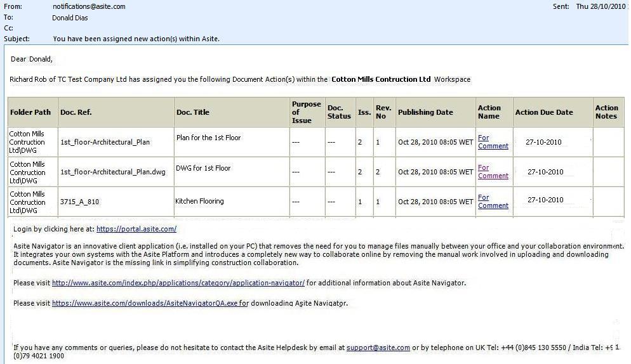
Task: Select sender address notifications@asite.com
Action: (x=89, y=6)
